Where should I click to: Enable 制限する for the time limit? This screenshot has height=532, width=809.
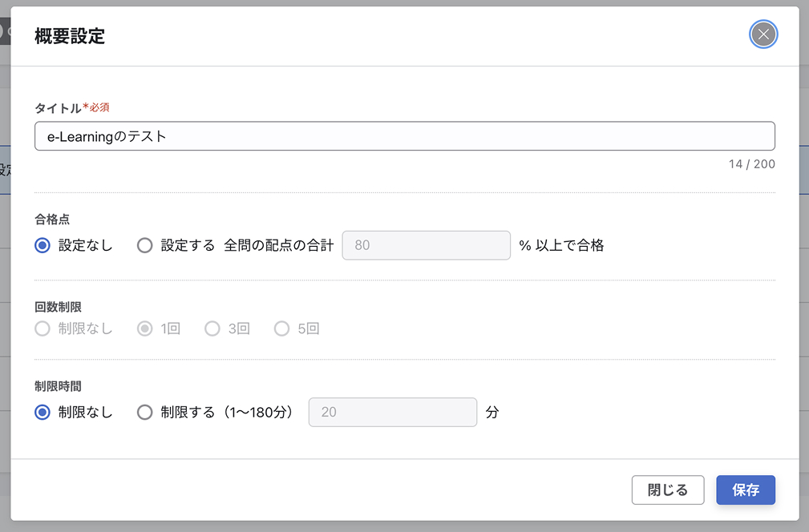144,412
